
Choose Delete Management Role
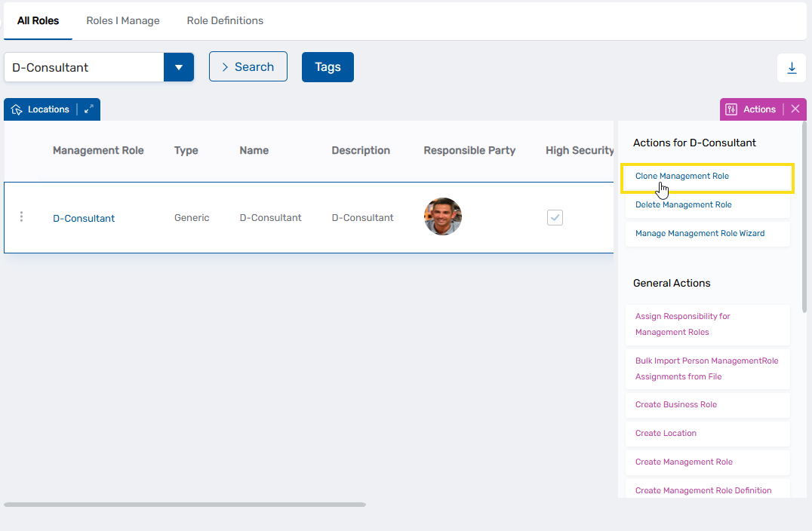point(683,204)
